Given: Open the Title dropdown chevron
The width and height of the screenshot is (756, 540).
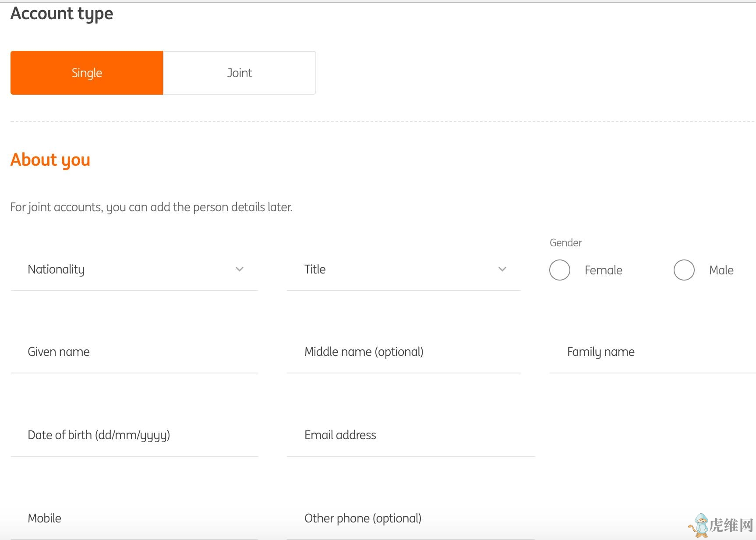Looking at the screenshot, I should pyautogui.click(x=502, y=269).
